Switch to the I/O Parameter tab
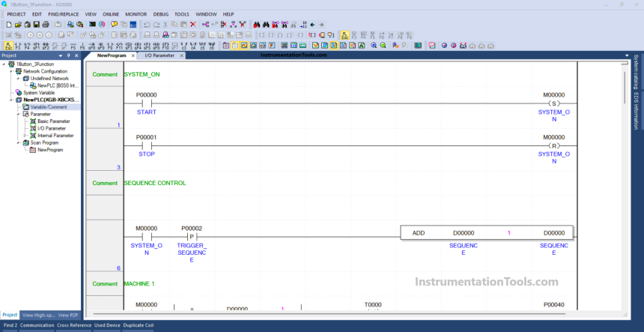Screen dimensions: 644x332 click(159, 55)
